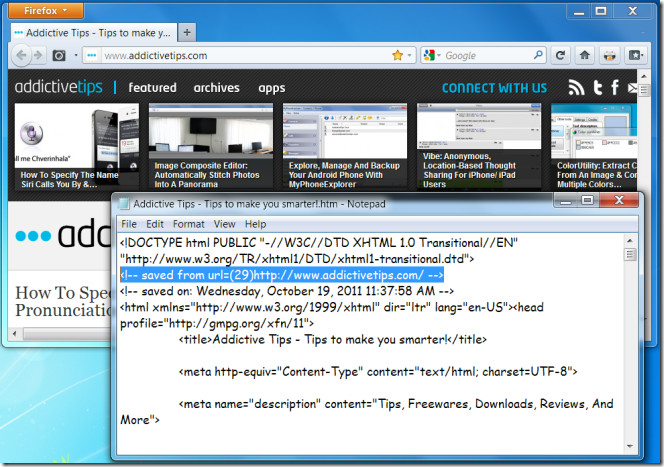Viewport: 664px width, 467px height.
Task: Click the saved on Wednesday, October 19 line
Action: [287, 291]
